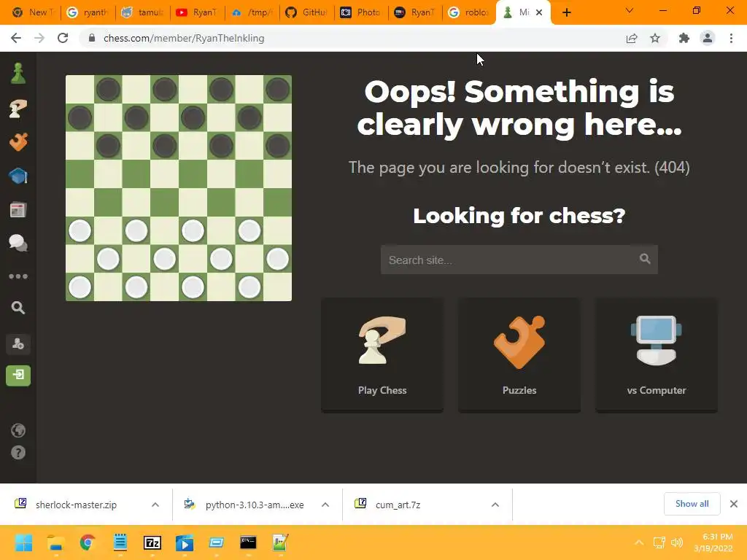Open File Explorer from taskbar
The height and width of the screenshot is (560, 747).
point(55,542)
